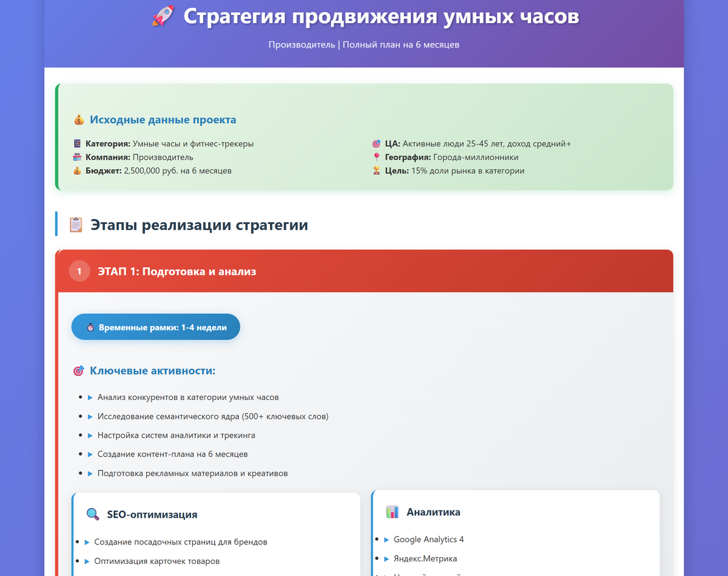This screenshot has width=728, height=576.
Task: Click the text 'Умные часы и фитнес-трекеры'
Action: click(193, 144)
